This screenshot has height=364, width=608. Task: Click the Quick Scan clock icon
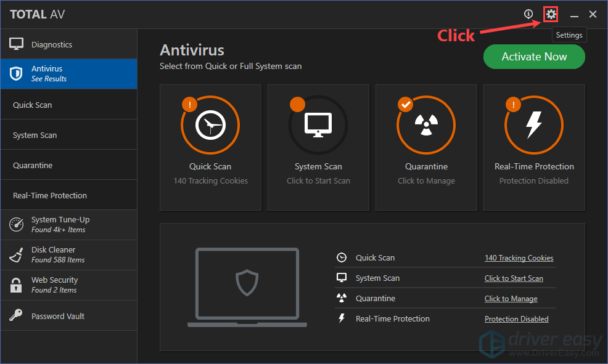point(210,126)
